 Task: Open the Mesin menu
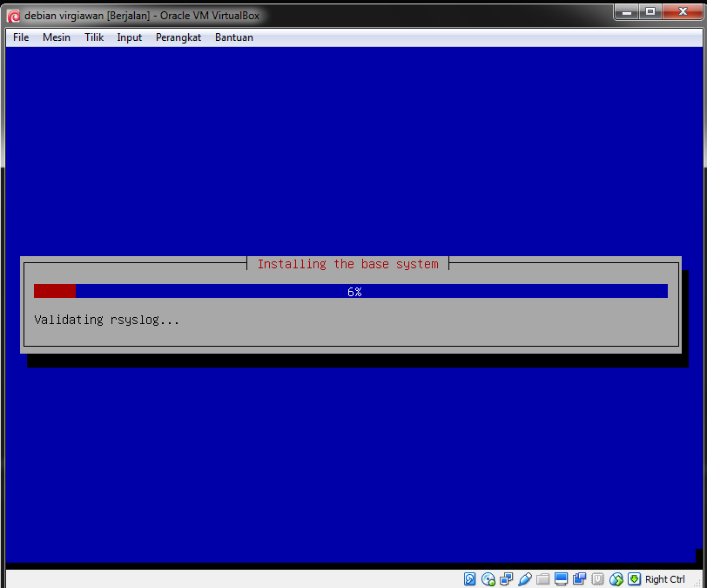click(57, 37)
